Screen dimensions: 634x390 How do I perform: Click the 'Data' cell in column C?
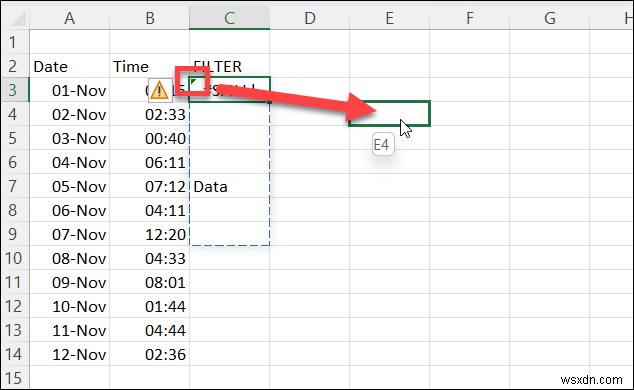229,186
